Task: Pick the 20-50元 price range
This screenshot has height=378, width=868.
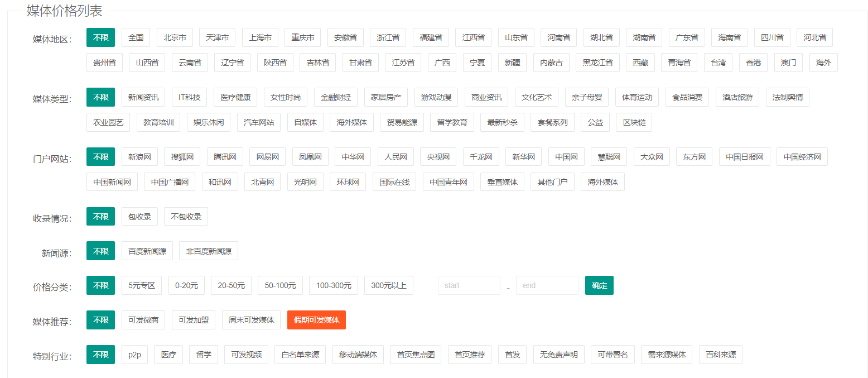Action: click(x=231, y=285)
